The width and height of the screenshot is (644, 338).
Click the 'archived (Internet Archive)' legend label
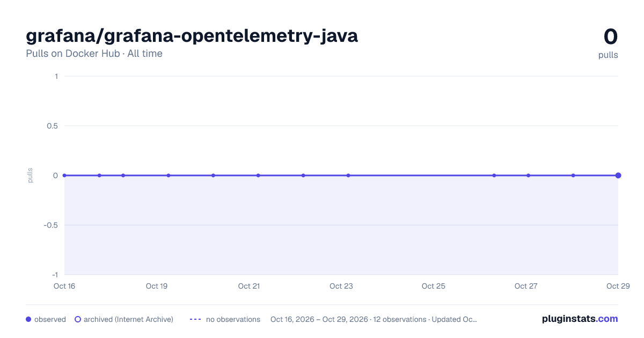coord(128,319)
